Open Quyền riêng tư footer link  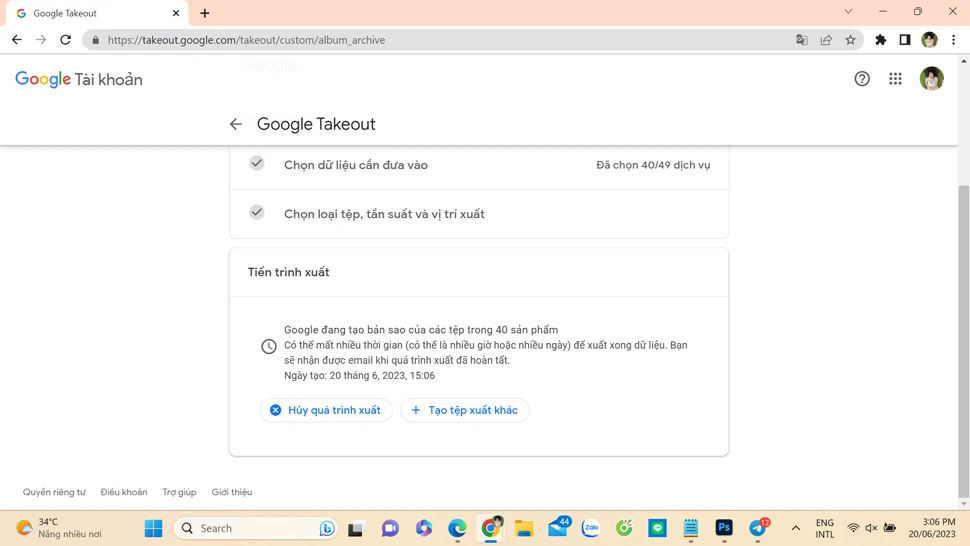point(54,492)
